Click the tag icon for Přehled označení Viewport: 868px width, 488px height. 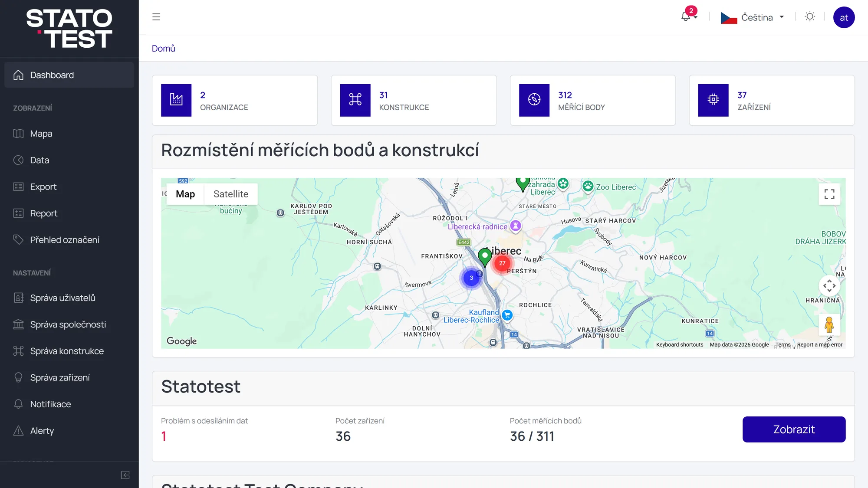coord(18,240)
